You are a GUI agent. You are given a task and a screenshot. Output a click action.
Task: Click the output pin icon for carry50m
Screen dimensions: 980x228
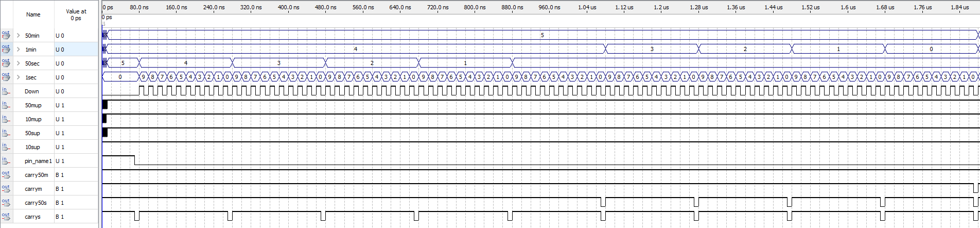pyautogui.click(x=6, y=174)
